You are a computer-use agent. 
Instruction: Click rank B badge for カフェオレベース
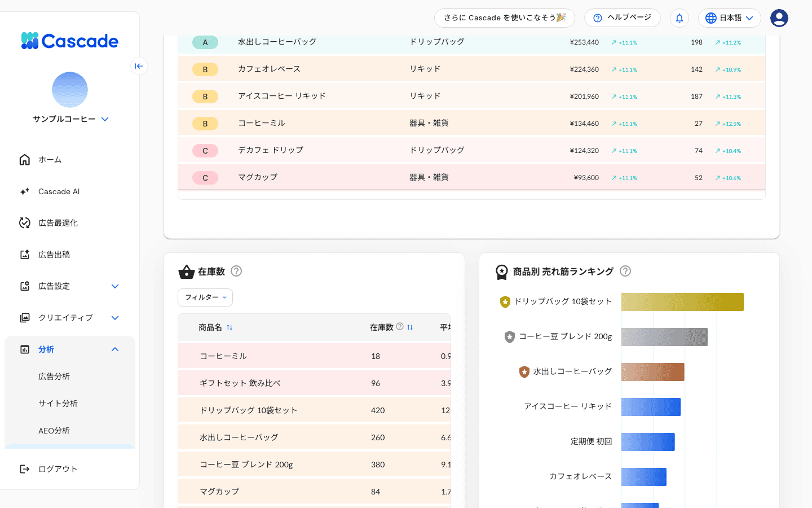(205, 69)
